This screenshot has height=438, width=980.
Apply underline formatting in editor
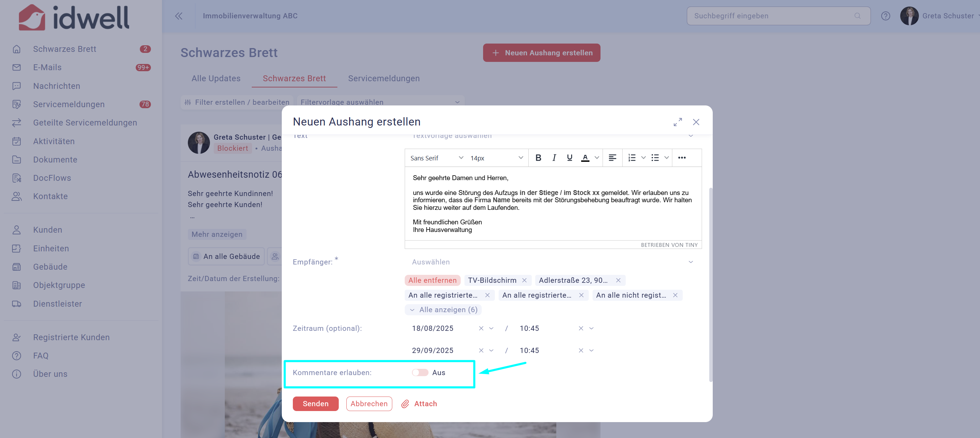point(569,158)
